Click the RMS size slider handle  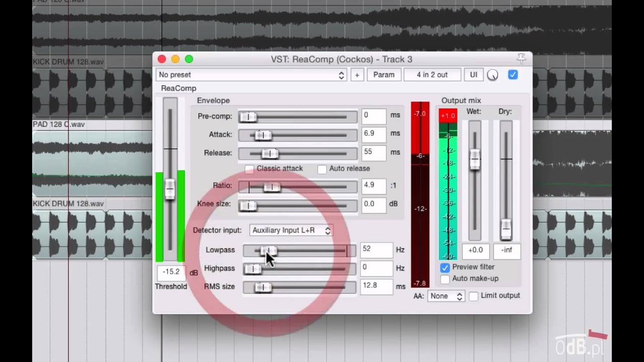click(x=263, y=288)
